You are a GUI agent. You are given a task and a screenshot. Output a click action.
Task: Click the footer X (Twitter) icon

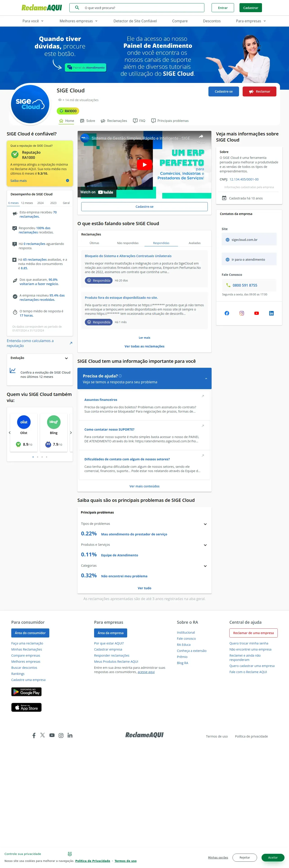click(x=42, y=735)
